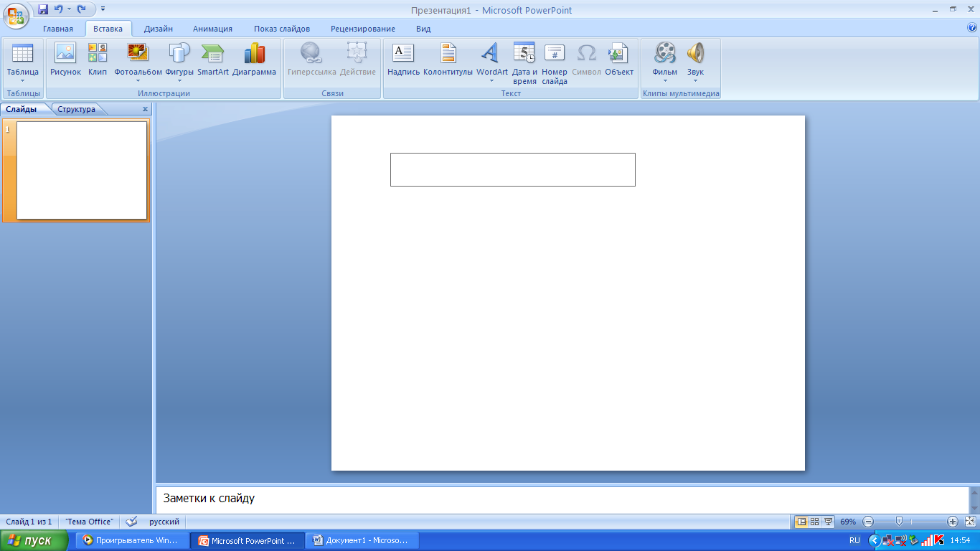Viewport: 980px width, 551px height.
Task: Adjust the zoom slider handle
Action: pyautogui.click(x=899, y=522)
